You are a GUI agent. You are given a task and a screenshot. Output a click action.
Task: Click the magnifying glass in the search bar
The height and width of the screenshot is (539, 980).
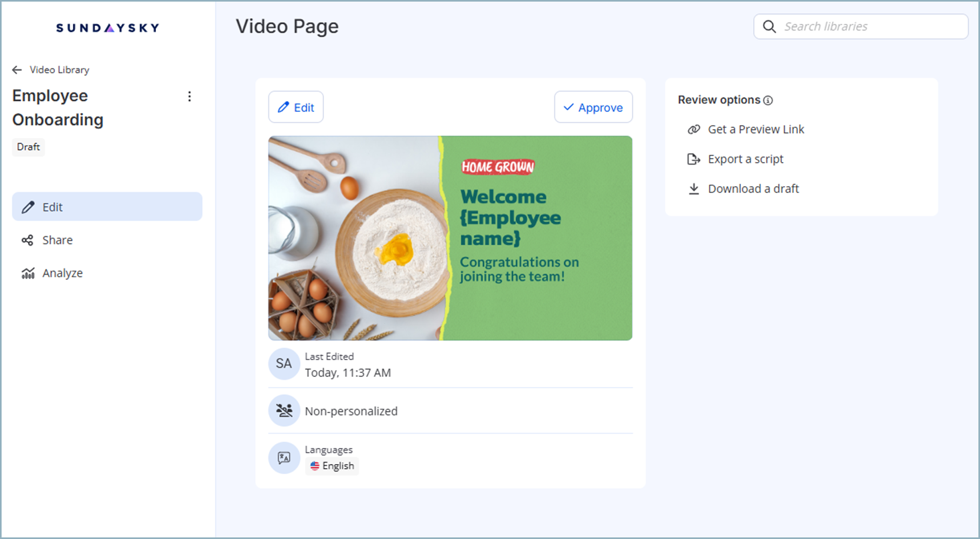[x=769, y=26]
